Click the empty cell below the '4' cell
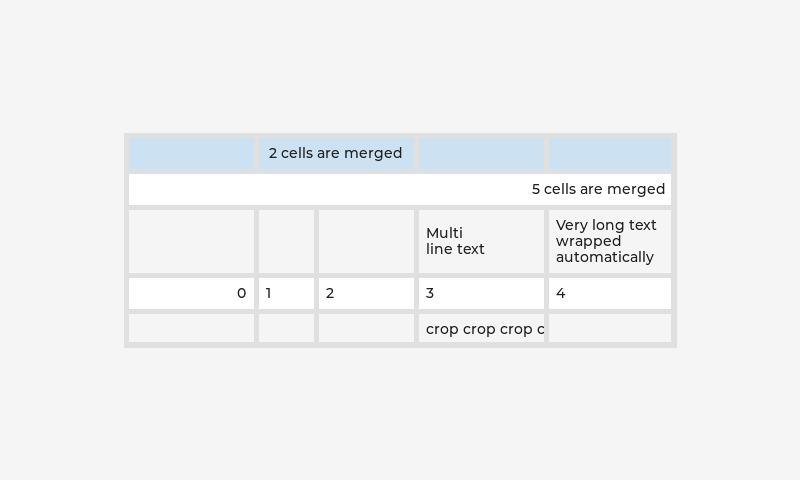Viewport: 800px width, 480px height. [x=610, y=328]
